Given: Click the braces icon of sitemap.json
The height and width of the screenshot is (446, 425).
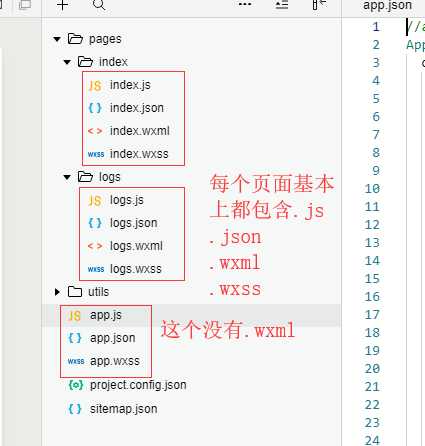Looking at the screenshot, I should (x=75, y=409).
